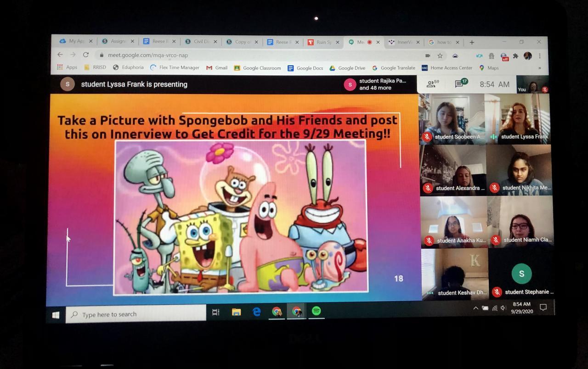Open the Flex Time Manager bookmark
The width and height of the screenshot is (588, 369).
(x=175, y=67)
